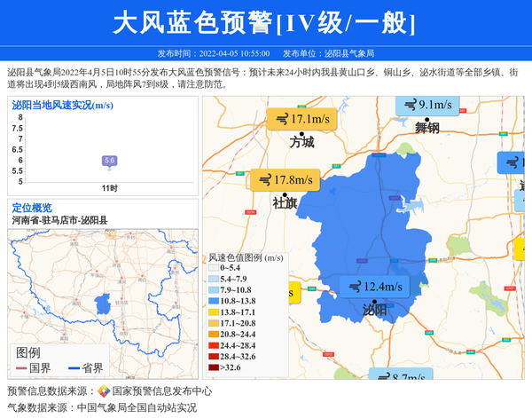Click the wind icon in 方城 17.1m/s label

coord(282,120)
